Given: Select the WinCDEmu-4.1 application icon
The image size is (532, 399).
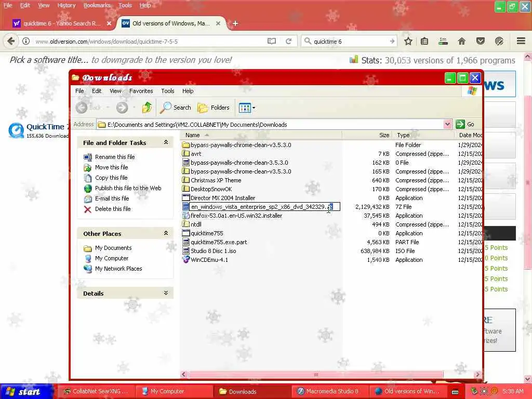Looking at the screenshot, I should (185, 260).
